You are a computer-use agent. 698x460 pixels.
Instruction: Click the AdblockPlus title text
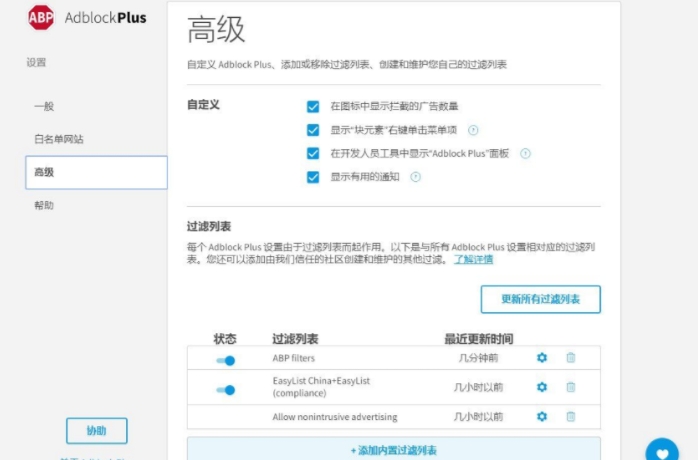106,18
